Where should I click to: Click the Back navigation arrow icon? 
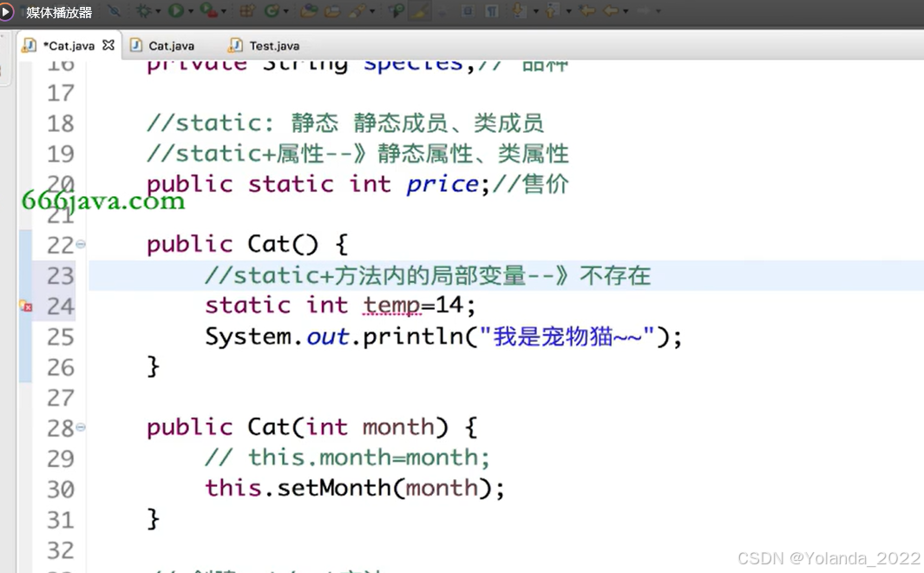(x=611, y=10)
